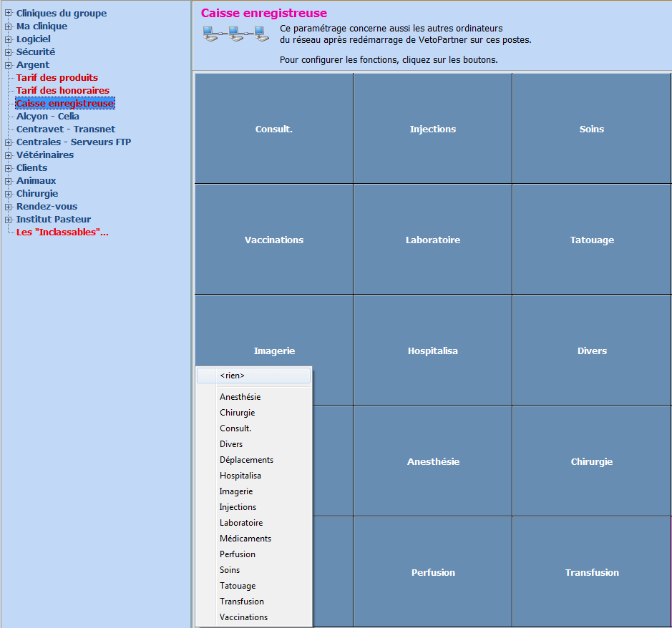Select Médicaments in the popup menu
Image resolution: width=672 pixels, height=628 pixels.
click(245, 539)
